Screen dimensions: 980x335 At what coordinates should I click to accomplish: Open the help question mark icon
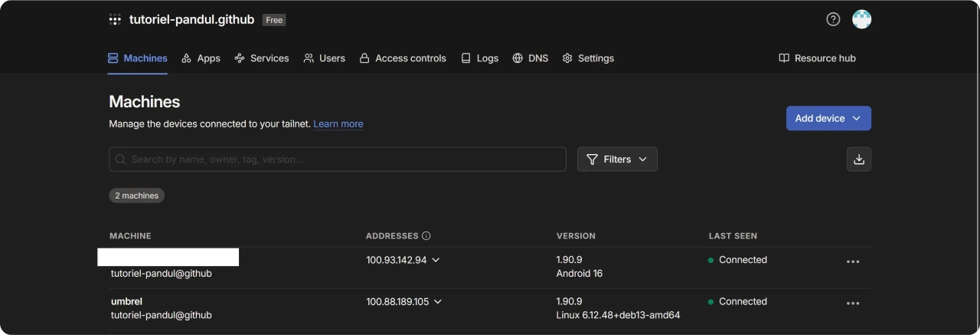coord(833,20)
